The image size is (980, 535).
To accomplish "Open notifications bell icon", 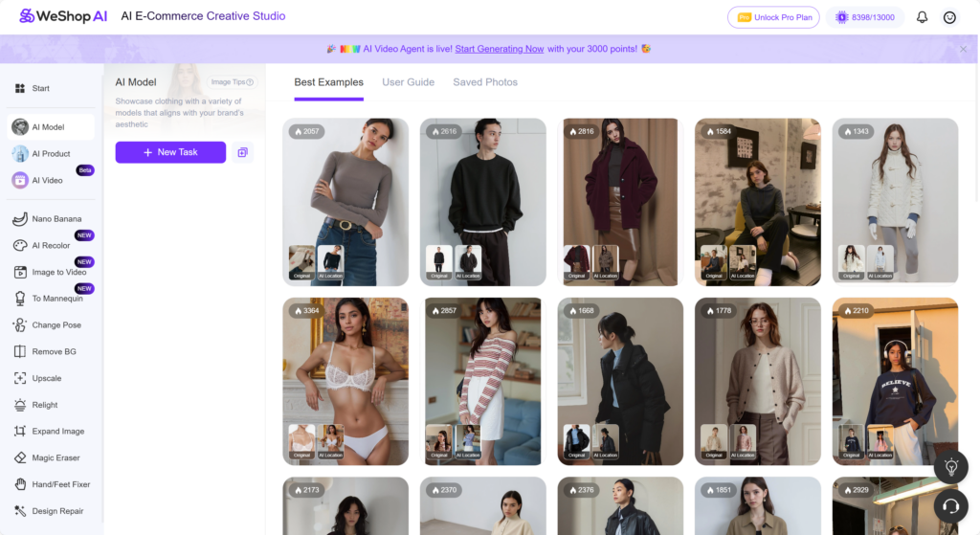I will point(922,17).
